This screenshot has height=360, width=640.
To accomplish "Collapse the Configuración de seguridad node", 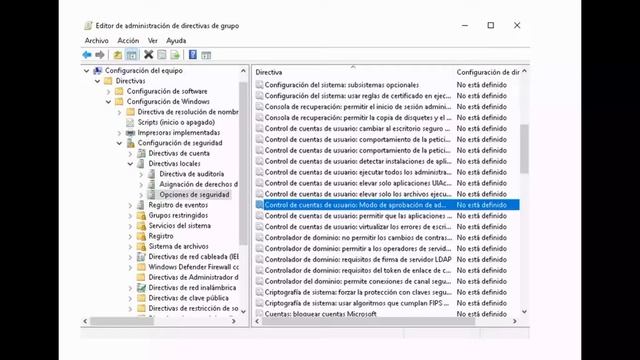I will coord(120,143).
